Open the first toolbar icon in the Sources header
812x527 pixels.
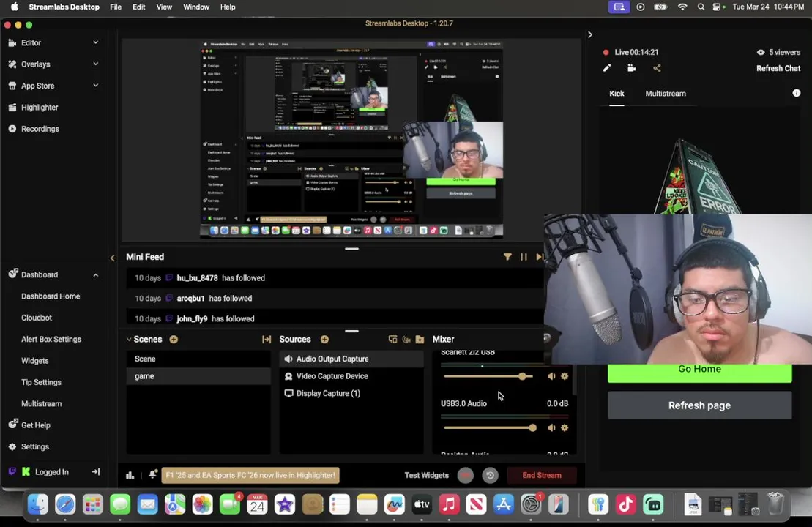click(x=392, y=340)
